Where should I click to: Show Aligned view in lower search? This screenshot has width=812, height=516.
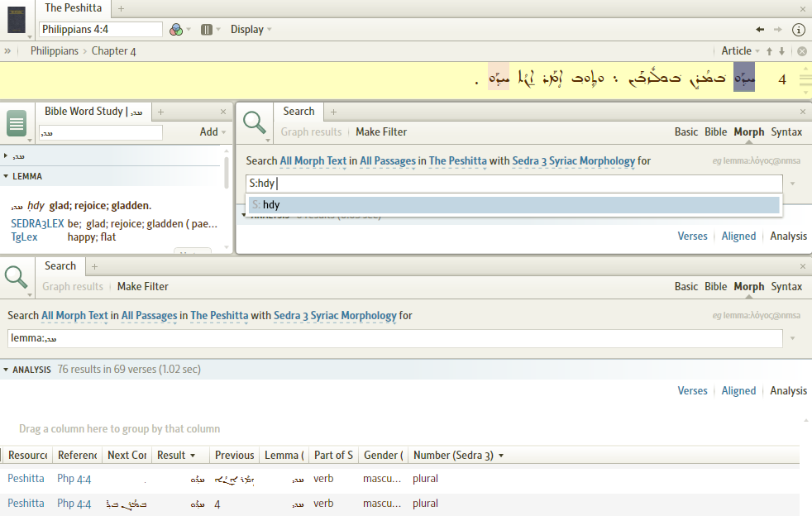(x=738, y=390)
